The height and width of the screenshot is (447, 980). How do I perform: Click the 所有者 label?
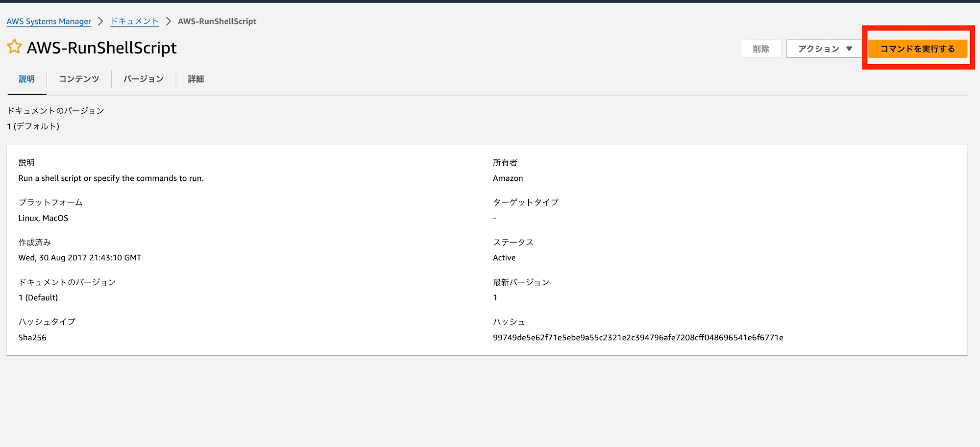click(505, 163)
